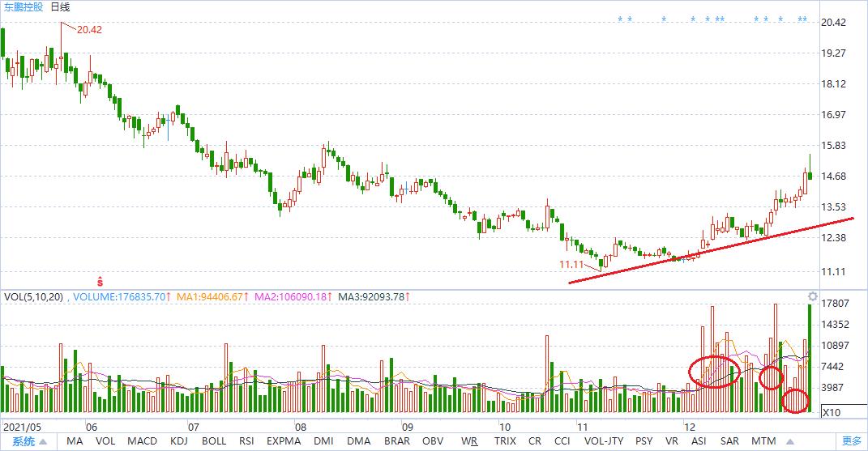868x451 pixels.
Task: Open the 更多 more indicators link
Action: coord(852,441)
